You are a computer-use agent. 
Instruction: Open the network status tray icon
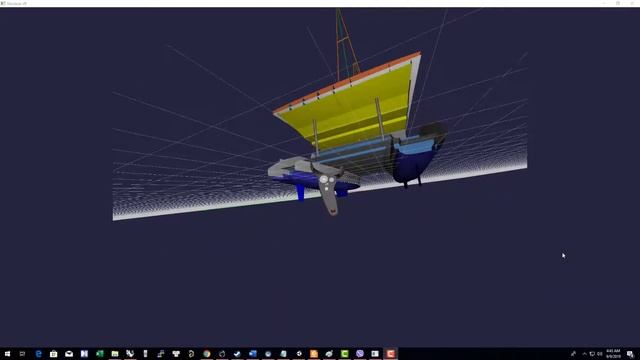[592, 354]
